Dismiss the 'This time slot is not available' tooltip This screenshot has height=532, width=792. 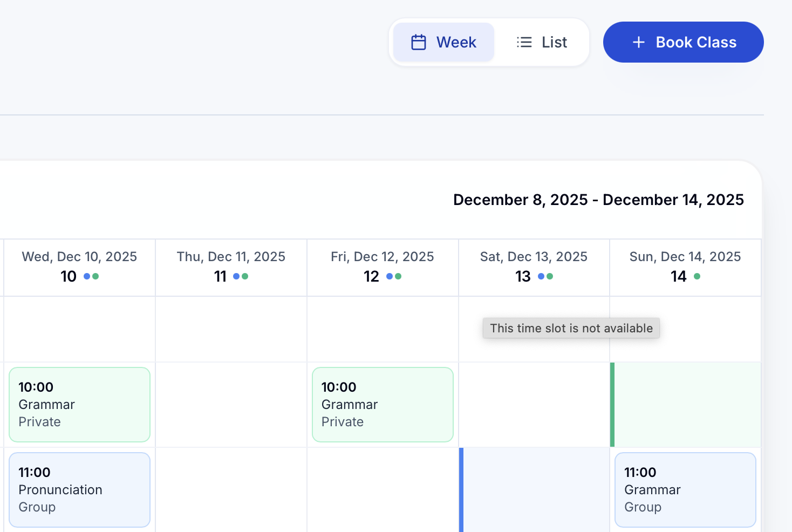point(571,328)
